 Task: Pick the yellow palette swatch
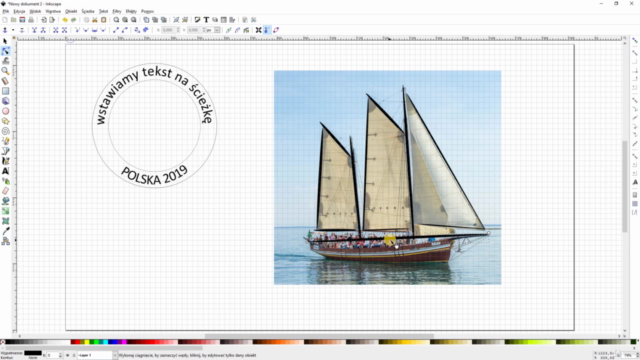click(x=87, y=342)
